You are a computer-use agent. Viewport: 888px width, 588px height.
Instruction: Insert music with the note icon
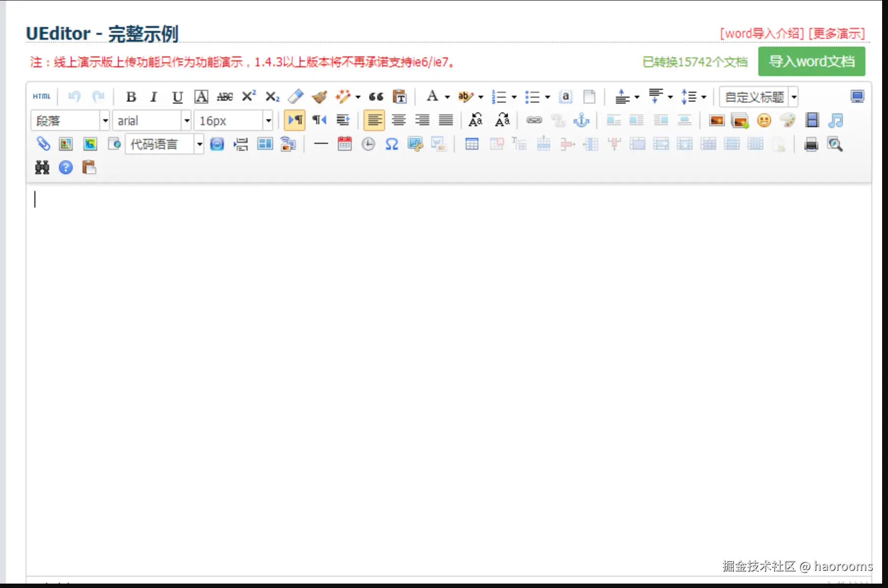[836, 120]
